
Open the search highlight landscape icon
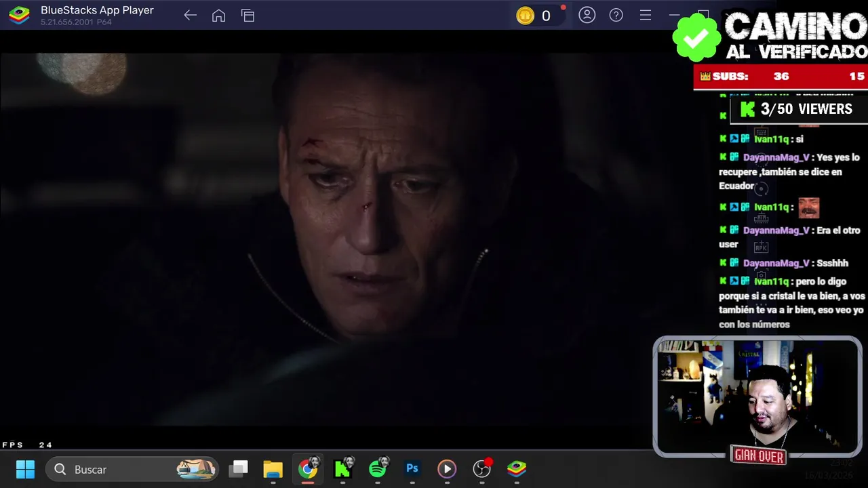tap(195, 469)
